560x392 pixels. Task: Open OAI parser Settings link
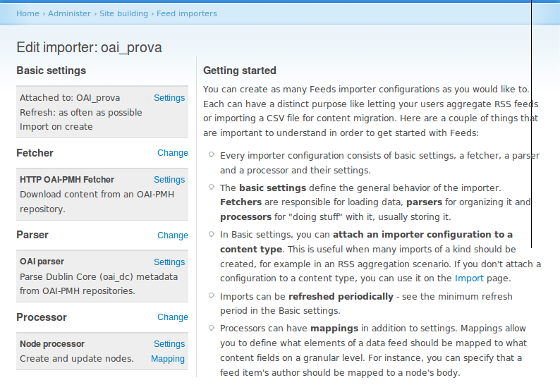click(169, 262)
